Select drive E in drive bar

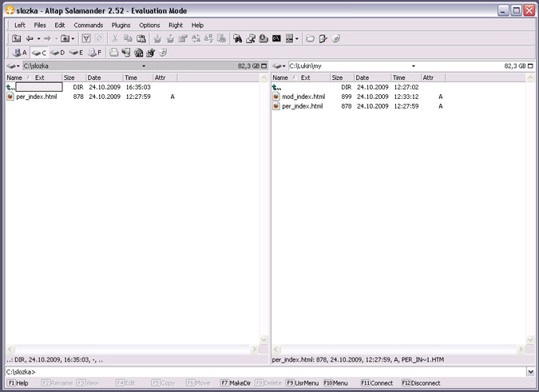(77, 53)
